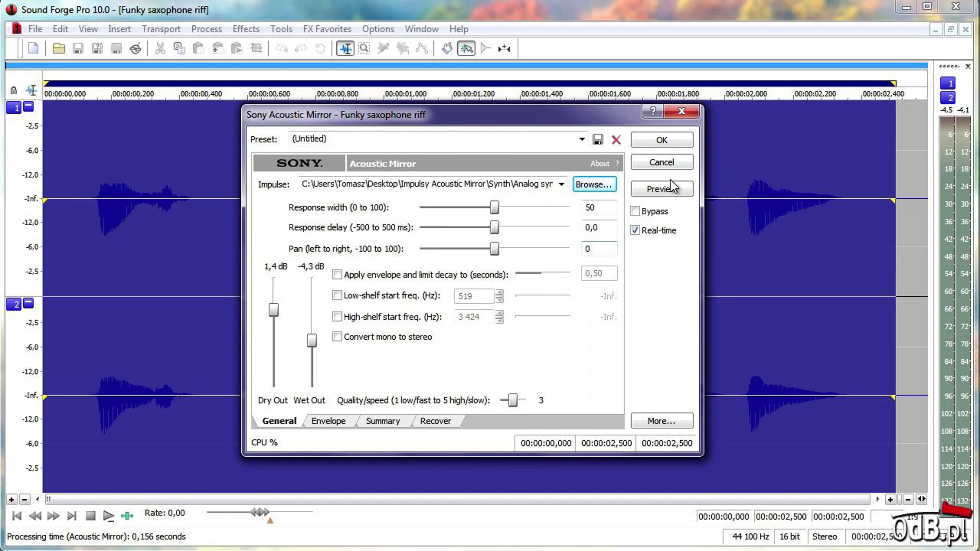Viewport: 980px width, 551px height.
Task: Click the Cancel button
Action: pos(662,162)
